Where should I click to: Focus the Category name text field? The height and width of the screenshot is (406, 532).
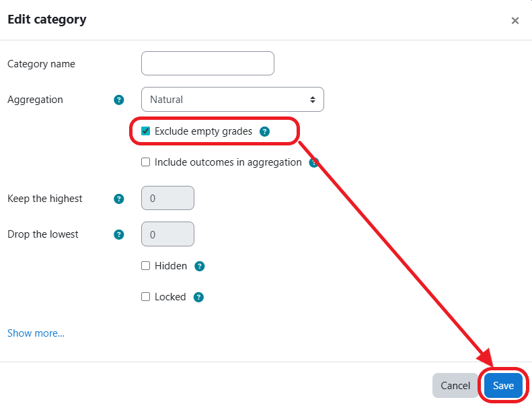click(x=207, y=63)
